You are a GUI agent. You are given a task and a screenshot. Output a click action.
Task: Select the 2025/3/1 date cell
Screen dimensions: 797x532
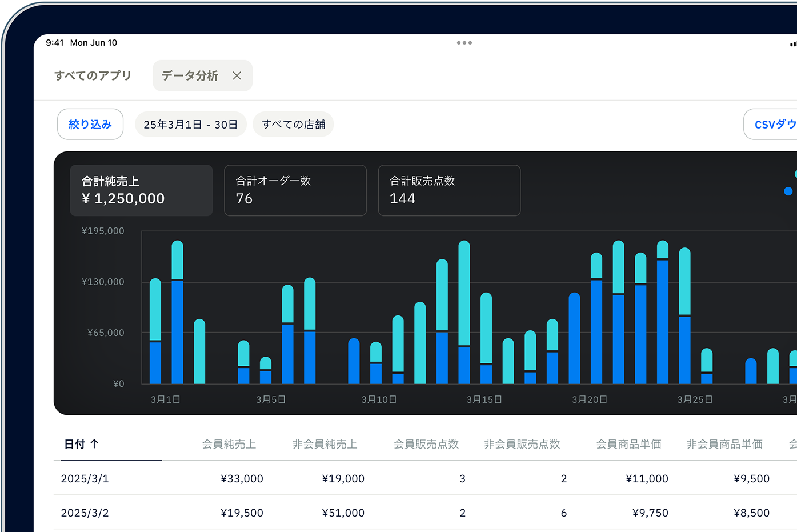point(85,478)
